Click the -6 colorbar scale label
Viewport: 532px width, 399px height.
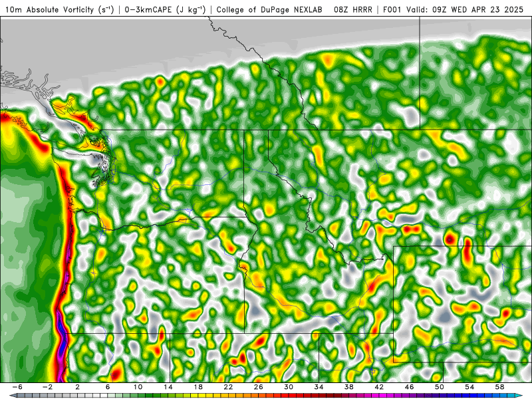click(x=17, y=387)
